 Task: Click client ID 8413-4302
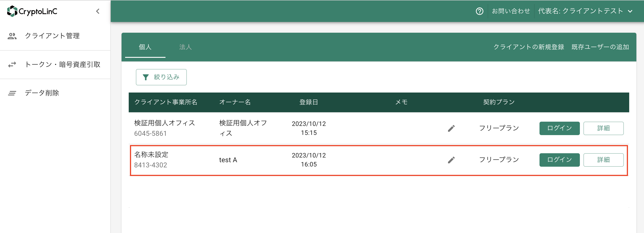point(150,165)
